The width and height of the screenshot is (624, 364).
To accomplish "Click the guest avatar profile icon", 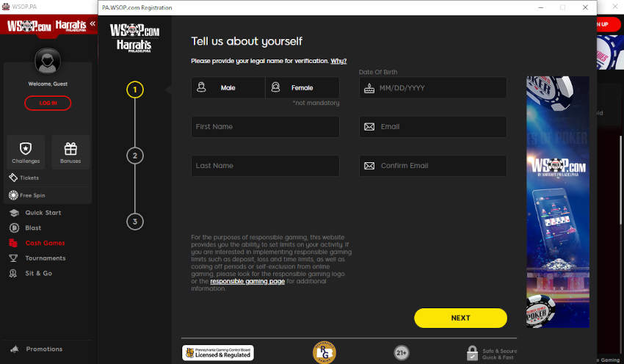I will 48,61.
